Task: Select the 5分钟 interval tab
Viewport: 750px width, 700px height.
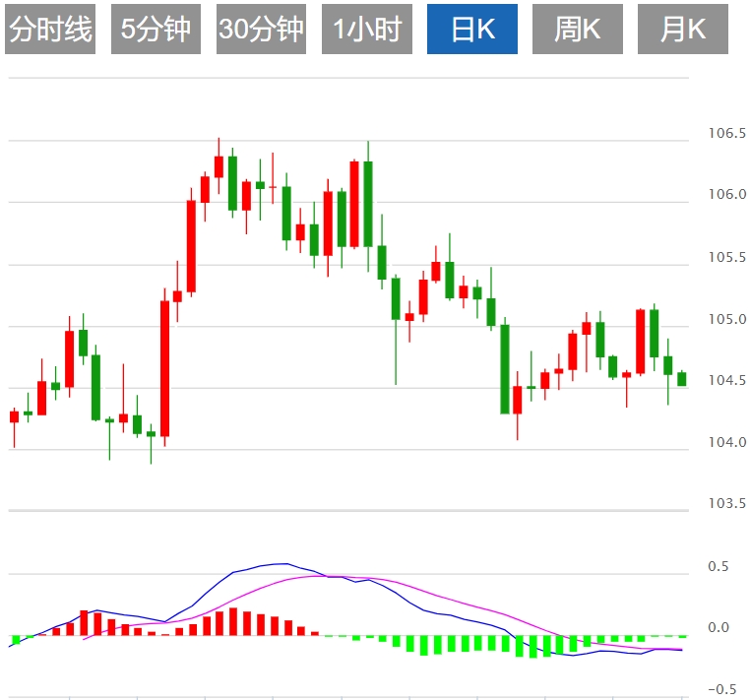Action: tap(156, 30)
